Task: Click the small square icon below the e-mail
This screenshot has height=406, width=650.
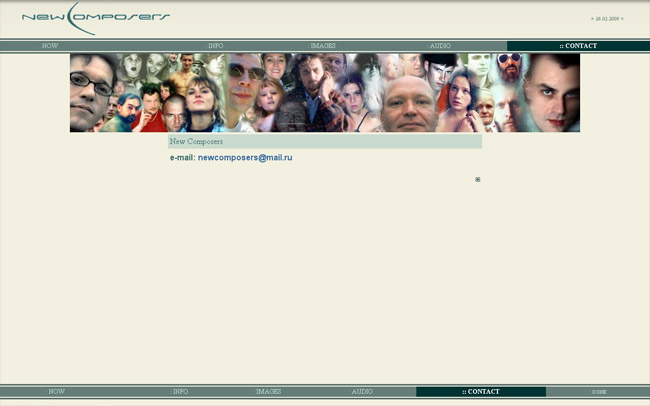Action: click(x=478, y=180)
